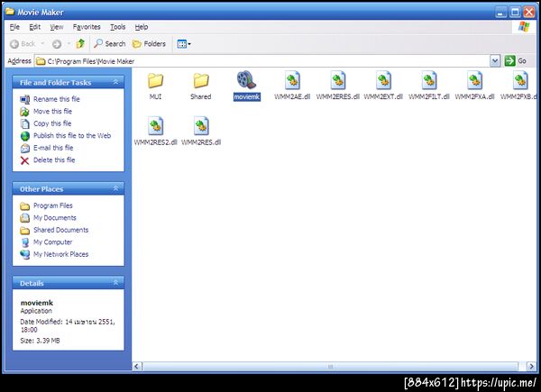This screenshot has width=541, height=392.
Task: Open the Search pane
Action: coord(110,43)
